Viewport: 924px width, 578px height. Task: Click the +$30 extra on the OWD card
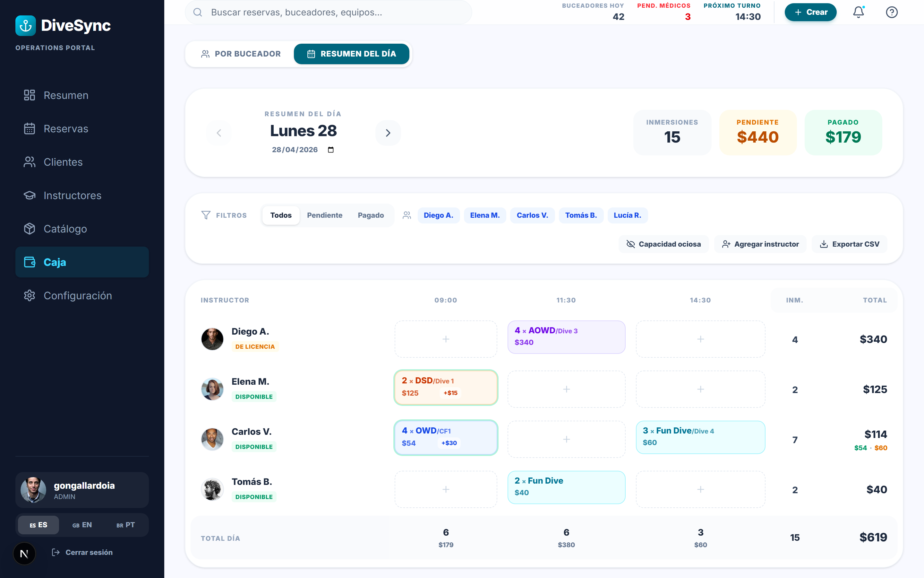click(449, 443)
